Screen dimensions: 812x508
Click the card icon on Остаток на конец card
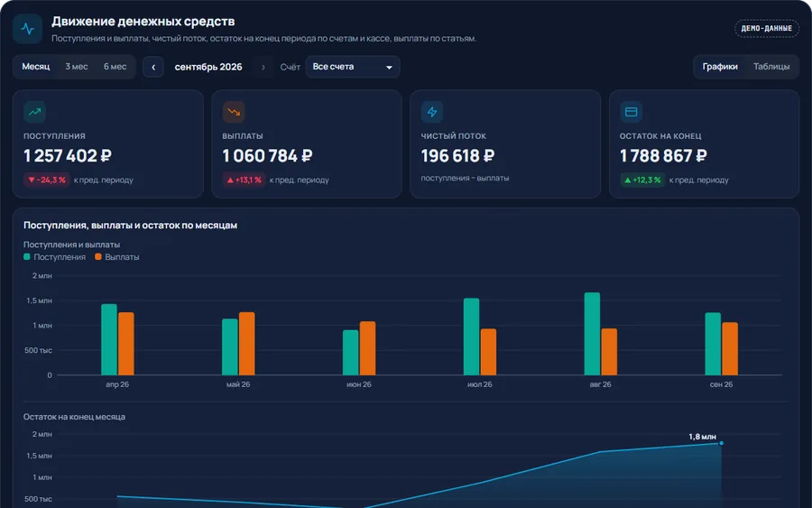(x=631, y=112)
